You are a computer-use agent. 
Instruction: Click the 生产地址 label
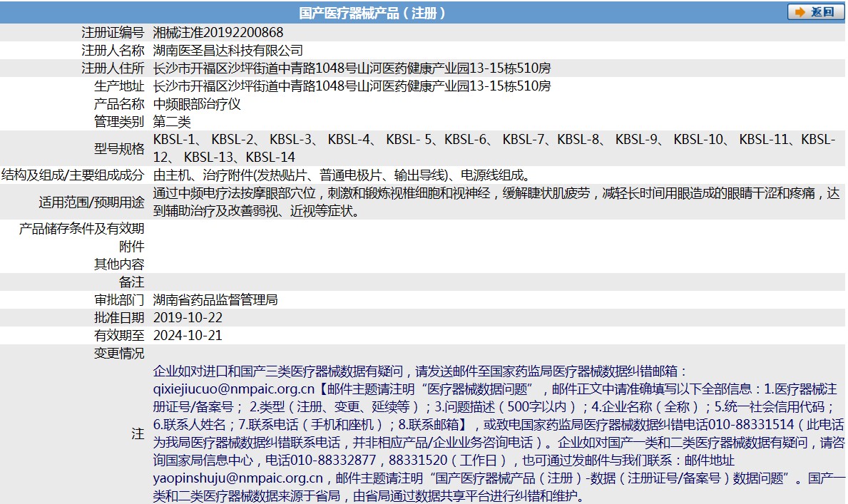click(x=120, y=86)
